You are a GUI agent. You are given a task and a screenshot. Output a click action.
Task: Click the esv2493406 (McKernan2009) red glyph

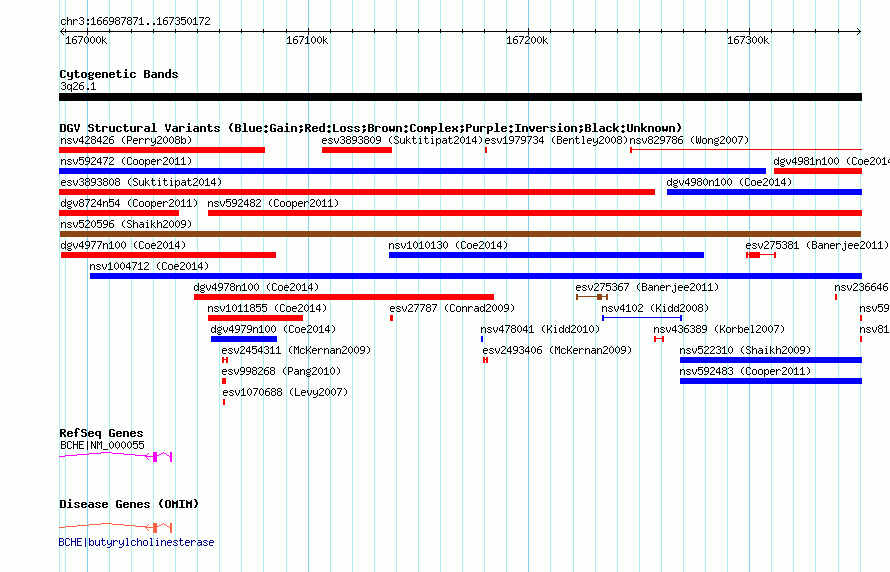pos(485,360)
